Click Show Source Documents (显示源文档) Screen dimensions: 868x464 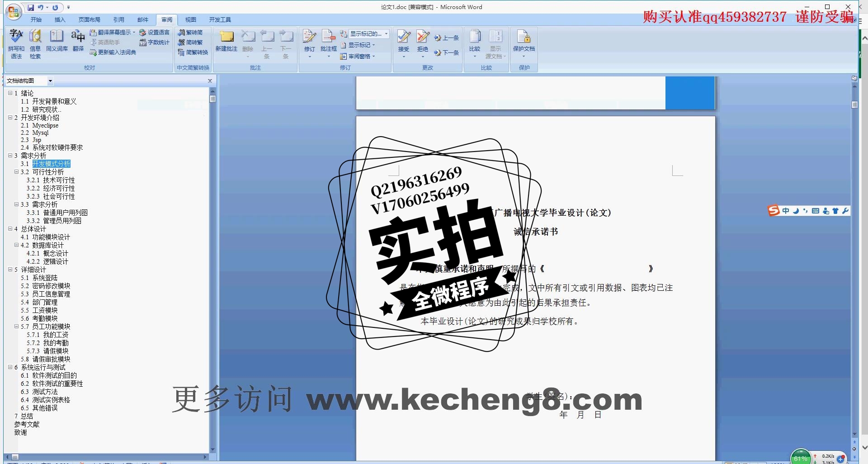coord(495,44)
